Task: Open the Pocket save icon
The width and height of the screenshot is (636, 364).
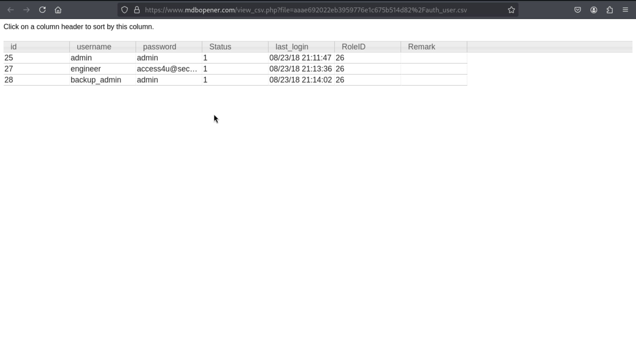Action: 577,10
